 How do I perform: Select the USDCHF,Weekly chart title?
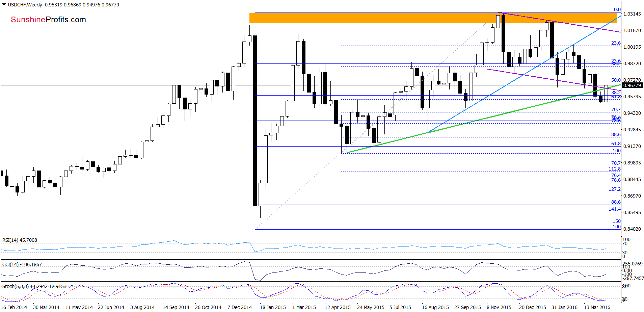[25, 5]
